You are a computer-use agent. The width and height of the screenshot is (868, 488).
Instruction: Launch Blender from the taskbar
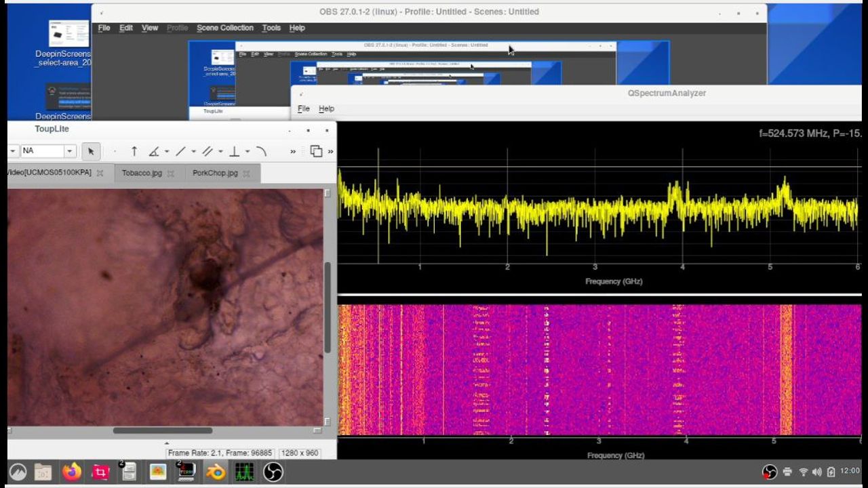point(216,472)
